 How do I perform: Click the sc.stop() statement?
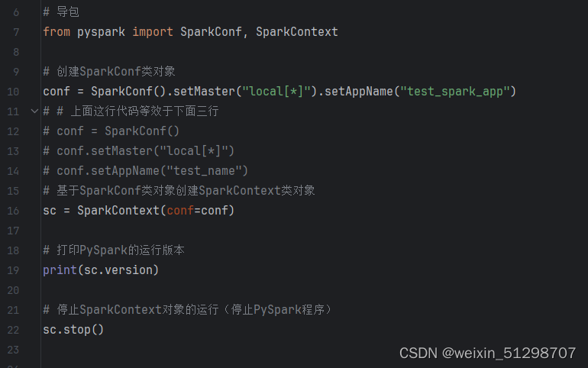73,330
